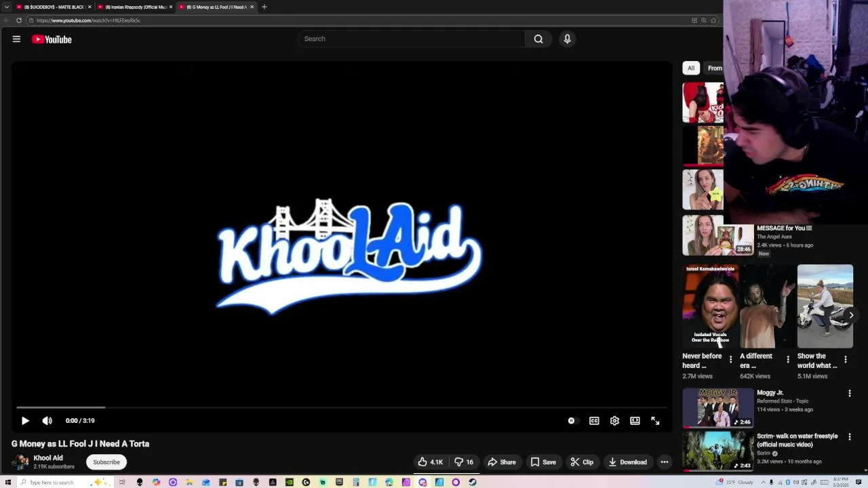Viewport: 868px width, 488px height.
Task: Open the Moggy Jr. video thumbnail
Action: [x=717, y=408]
